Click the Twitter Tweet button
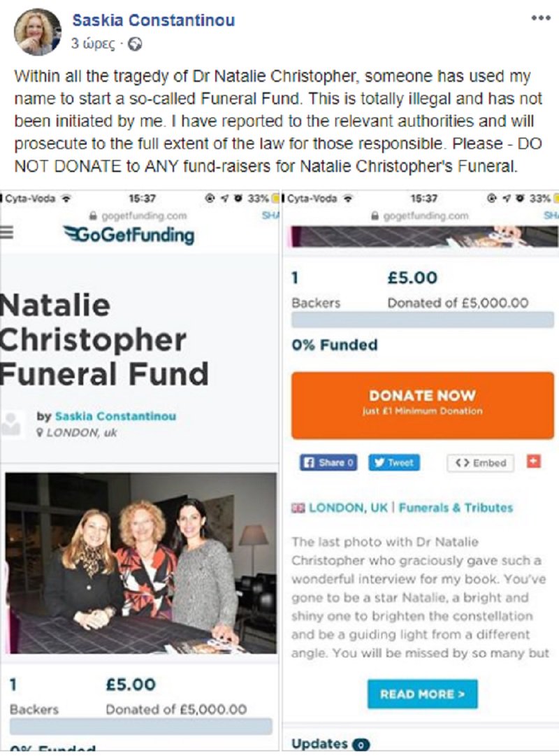Viewport: 559px width, 756px height. coord(394,462)
